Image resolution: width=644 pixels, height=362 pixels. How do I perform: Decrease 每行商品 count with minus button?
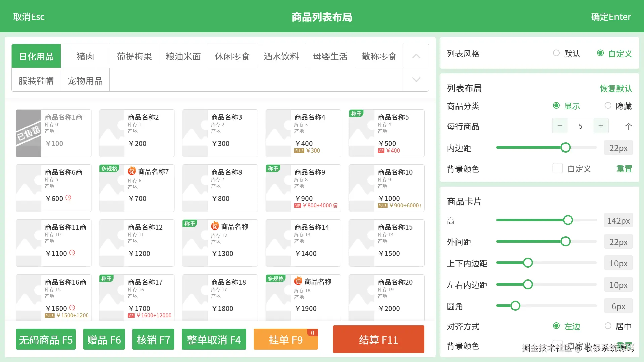(x=560, y=126)
